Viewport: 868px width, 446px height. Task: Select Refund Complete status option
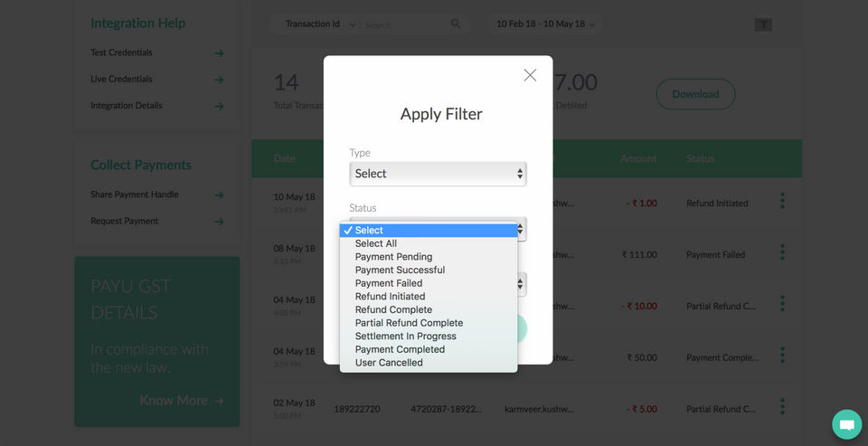click(393, 309)
